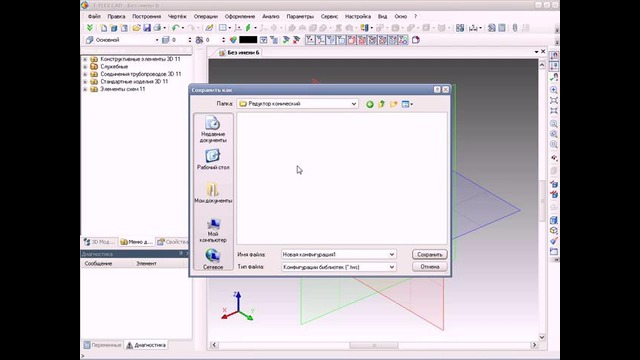Click the dimension icon in top toolbar

click(473, 28)
